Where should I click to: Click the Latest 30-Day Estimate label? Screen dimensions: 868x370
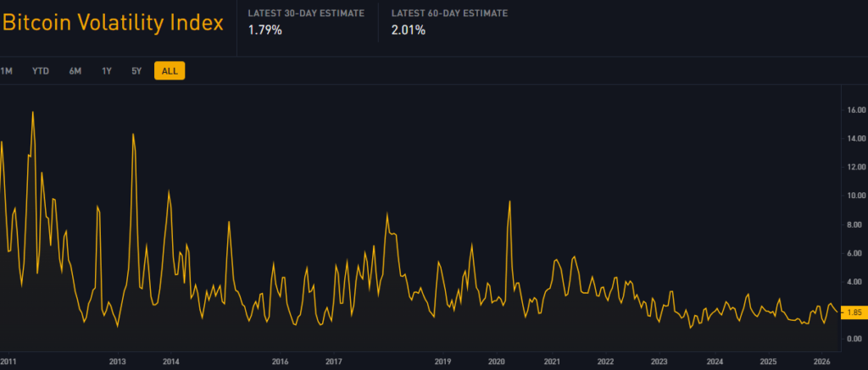tap(306, 13)
